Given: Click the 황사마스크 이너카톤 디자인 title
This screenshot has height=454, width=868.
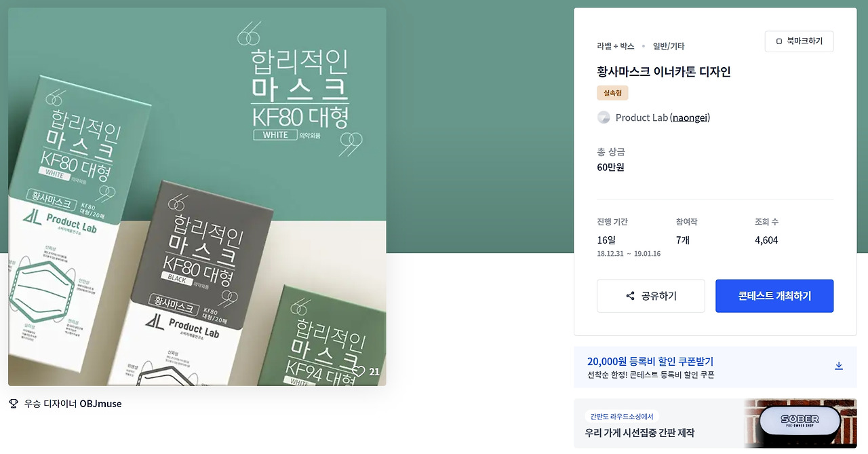Looking at the screenshot, I should pos(664,71).
